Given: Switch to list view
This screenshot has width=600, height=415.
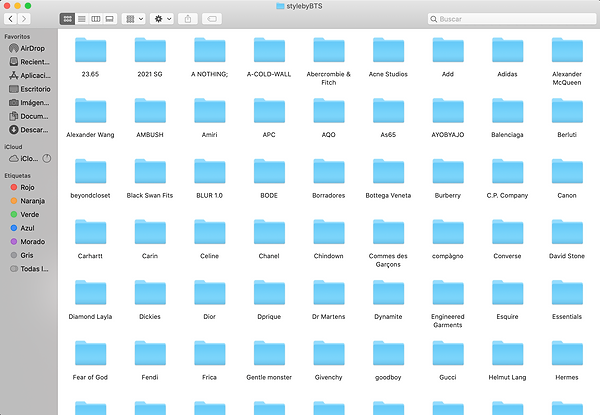Looking at the screenshot, I should click(82, 19).
